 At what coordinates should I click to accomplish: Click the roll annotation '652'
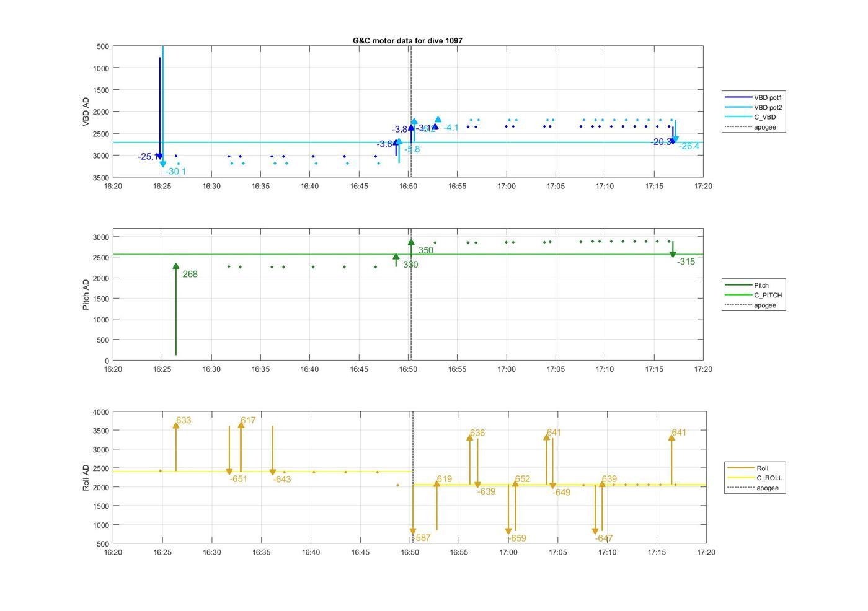(523, 479)
